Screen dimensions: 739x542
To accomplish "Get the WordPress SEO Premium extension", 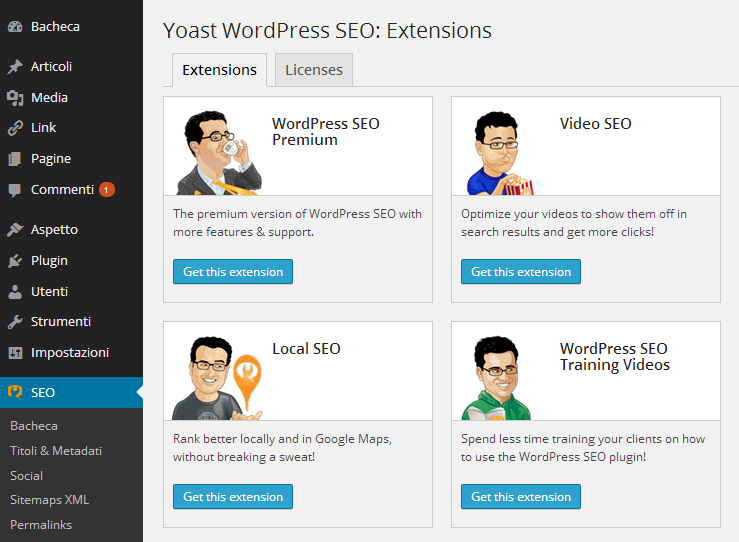I will [x=233, y=271].
